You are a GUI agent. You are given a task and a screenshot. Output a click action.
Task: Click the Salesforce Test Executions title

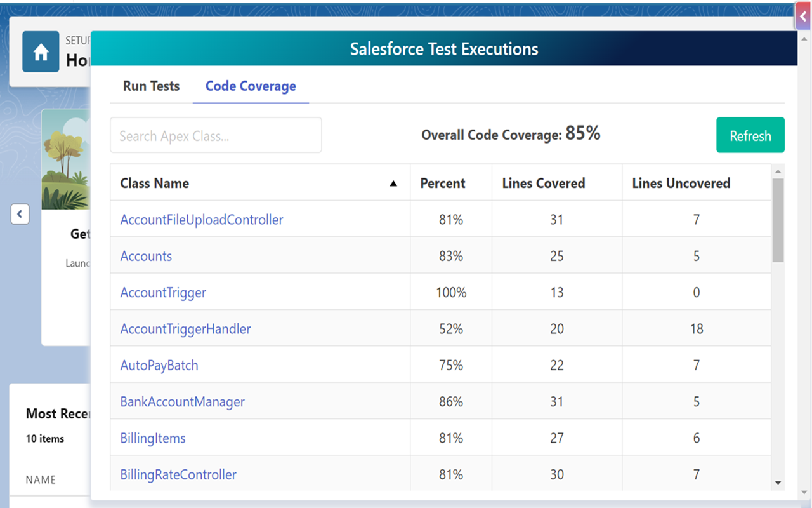(444, 49)
